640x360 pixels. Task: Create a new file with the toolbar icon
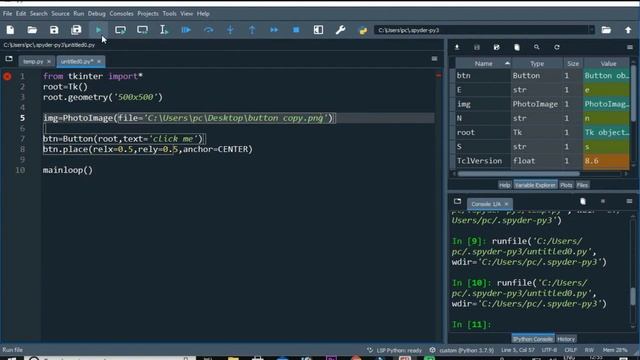tap(10, 30)
